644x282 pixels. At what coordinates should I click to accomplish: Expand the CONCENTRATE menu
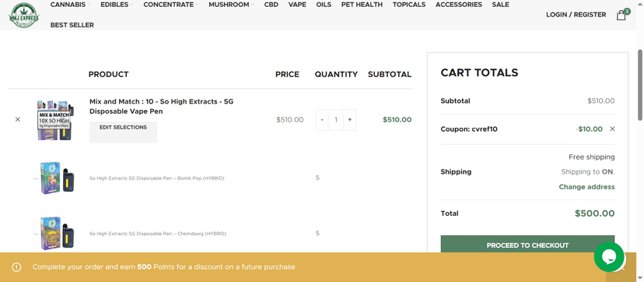coord(171,5)
